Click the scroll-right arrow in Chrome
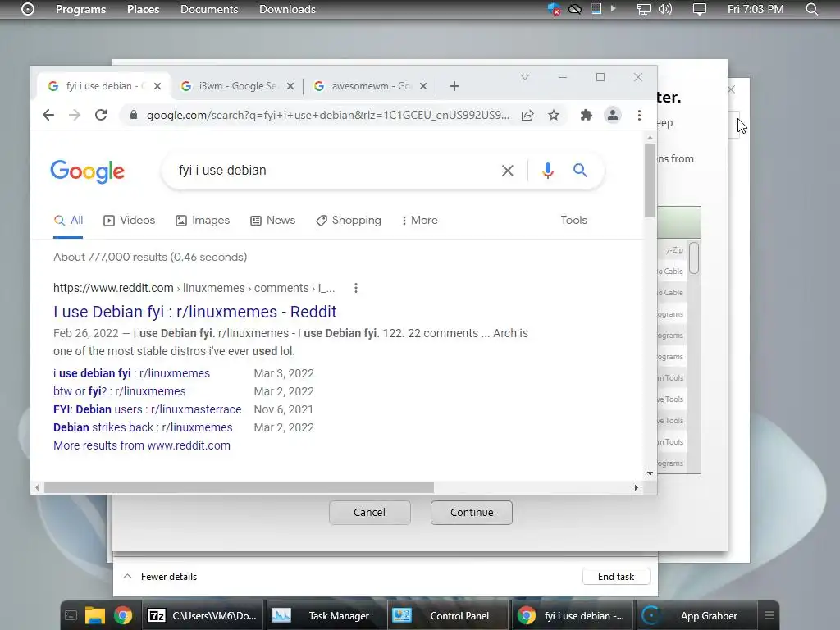The height and width of the screenshot is (630, 840). point(636,487)
